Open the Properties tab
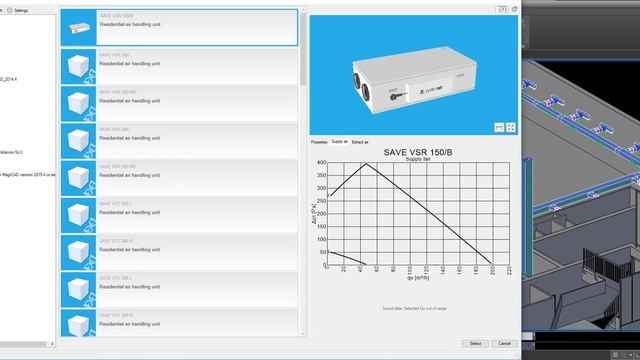The height and width of the screenshot is (360, 640). [x=319, y=142]
